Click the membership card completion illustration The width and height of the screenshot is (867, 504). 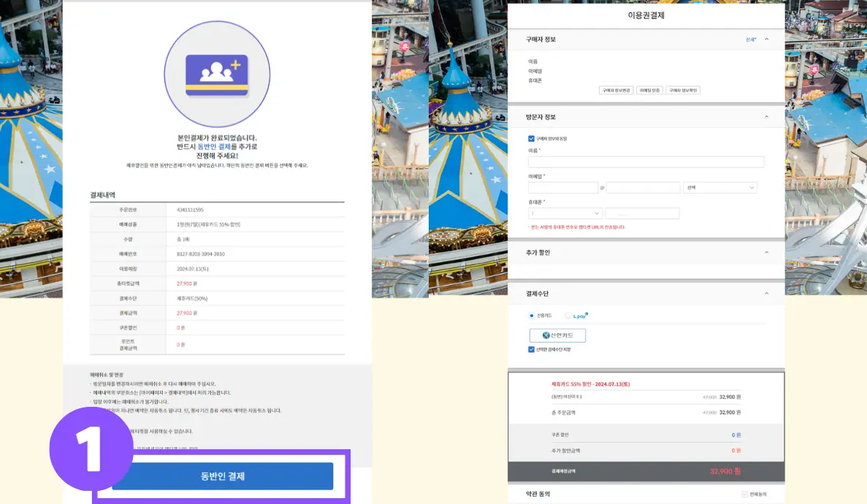pos(217,74)
